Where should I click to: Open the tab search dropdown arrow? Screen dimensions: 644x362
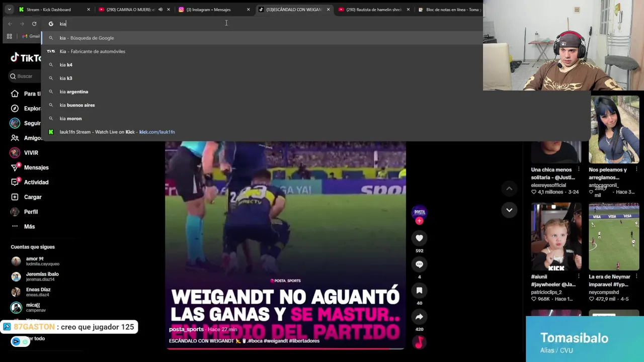[x=9, y=9]
